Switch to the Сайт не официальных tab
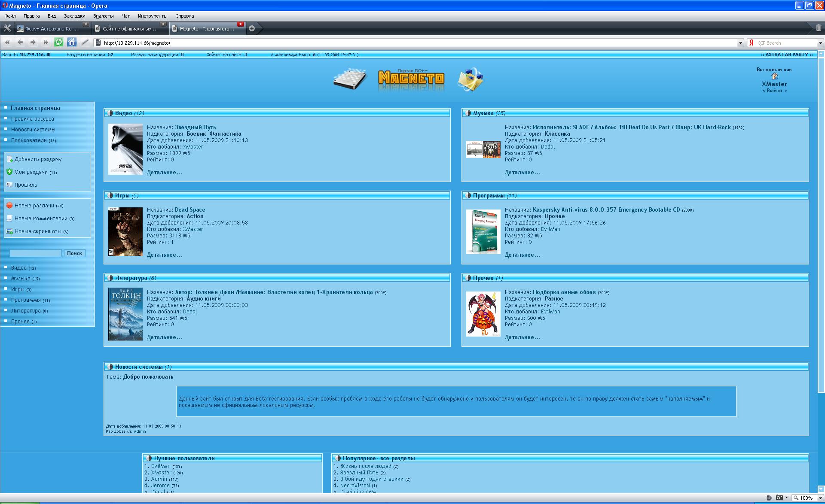 [130, 28]
